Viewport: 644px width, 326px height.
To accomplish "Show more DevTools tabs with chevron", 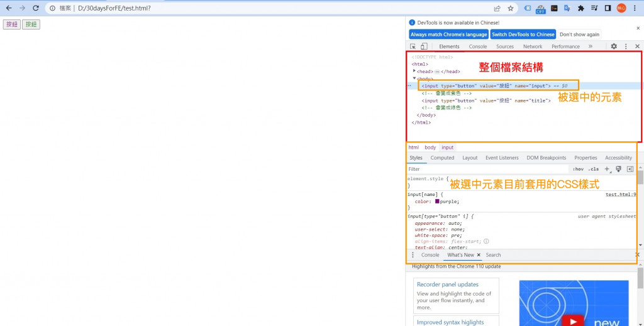I will click(590, 46).
